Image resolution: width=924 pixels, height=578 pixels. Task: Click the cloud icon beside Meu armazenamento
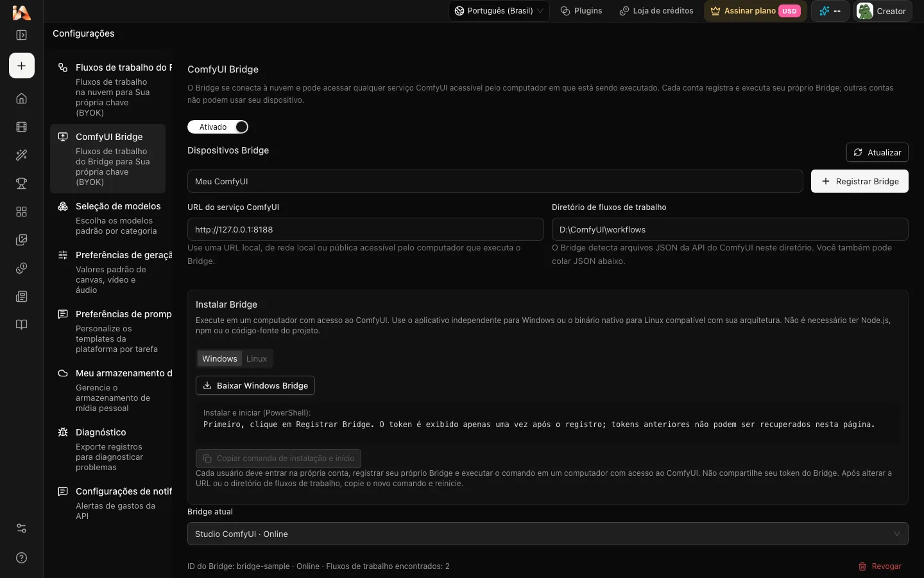[63, 373]
